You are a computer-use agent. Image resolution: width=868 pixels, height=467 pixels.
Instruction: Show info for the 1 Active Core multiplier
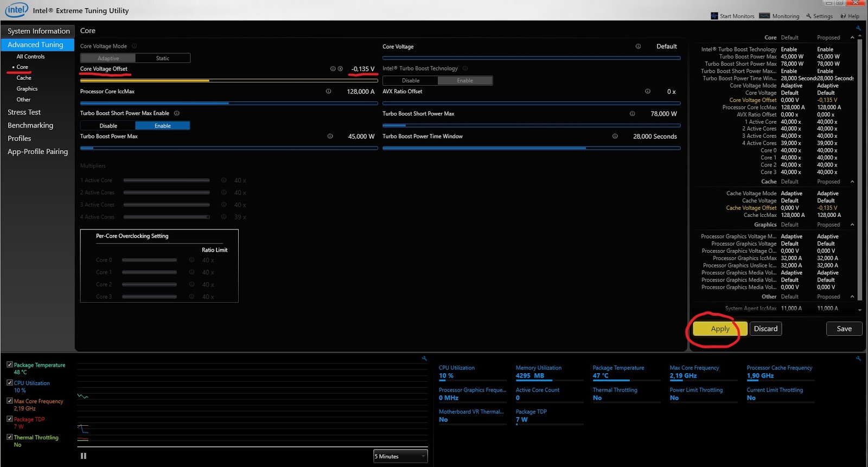click(224, 180)
